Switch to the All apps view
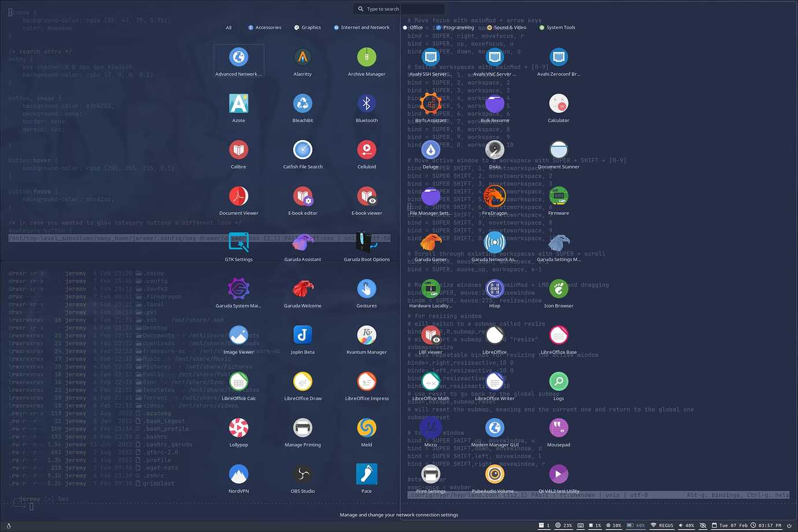This screenshot has height=532, width=798. pos(228,27)
